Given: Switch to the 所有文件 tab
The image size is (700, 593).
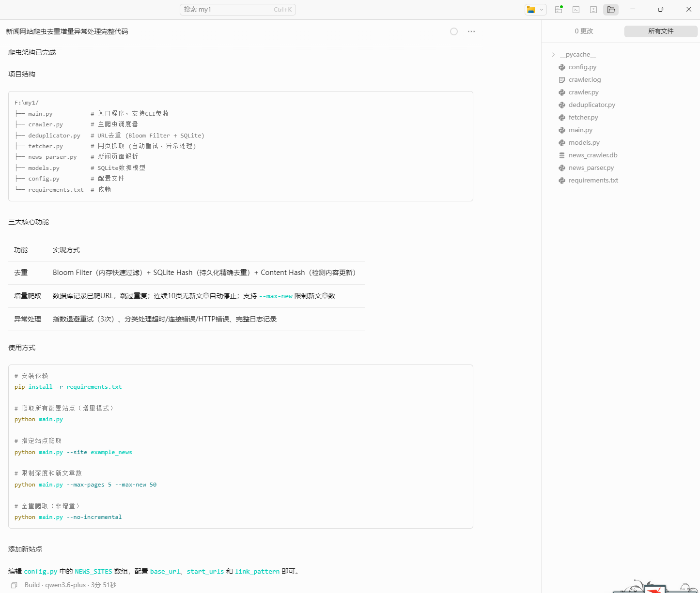Looking at the screenshot, I should [661, 31].
